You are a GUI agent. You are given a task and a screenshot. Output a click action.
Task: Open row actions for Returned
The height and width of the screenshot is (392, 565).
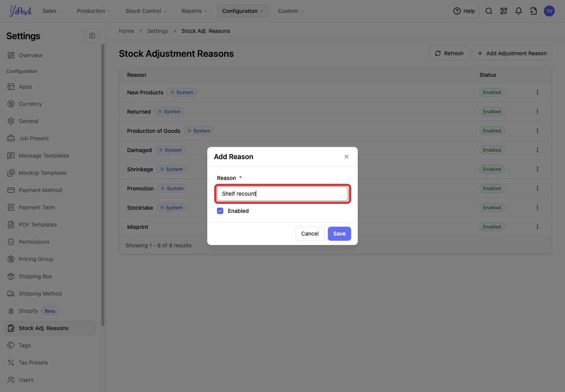pyautogui.click(x=538, y=112)
